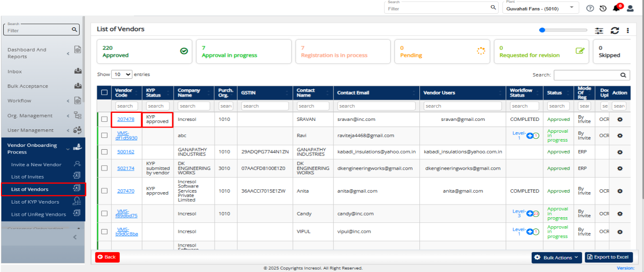Open the column filter settings icon

click(599, 30)
